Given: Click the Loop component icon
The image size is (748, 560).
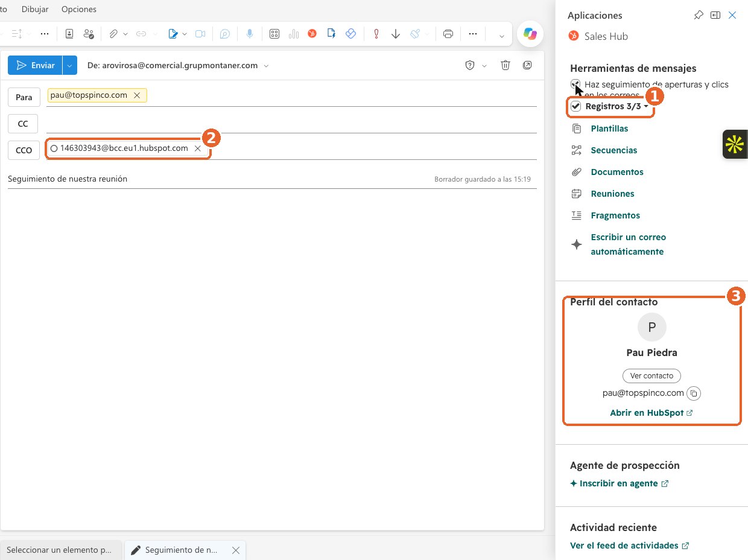Looking at the screenshot, I should click(x=224, y=34).
